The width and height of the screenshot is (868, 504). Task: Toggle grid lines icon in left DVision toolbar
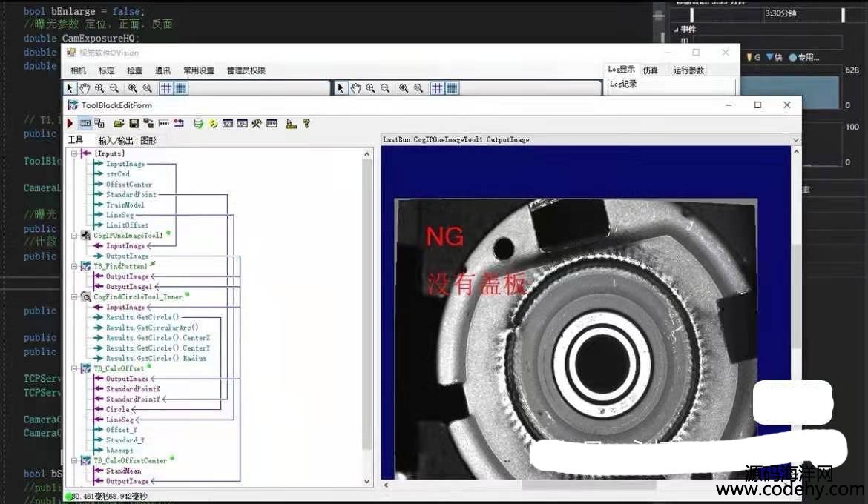tap(165, 88)
